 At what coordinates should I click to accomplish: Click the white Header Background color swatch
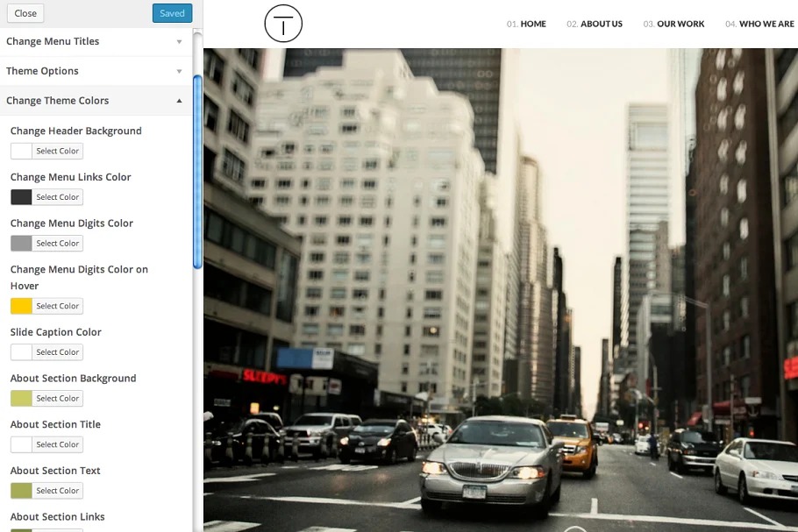point(21,151)
